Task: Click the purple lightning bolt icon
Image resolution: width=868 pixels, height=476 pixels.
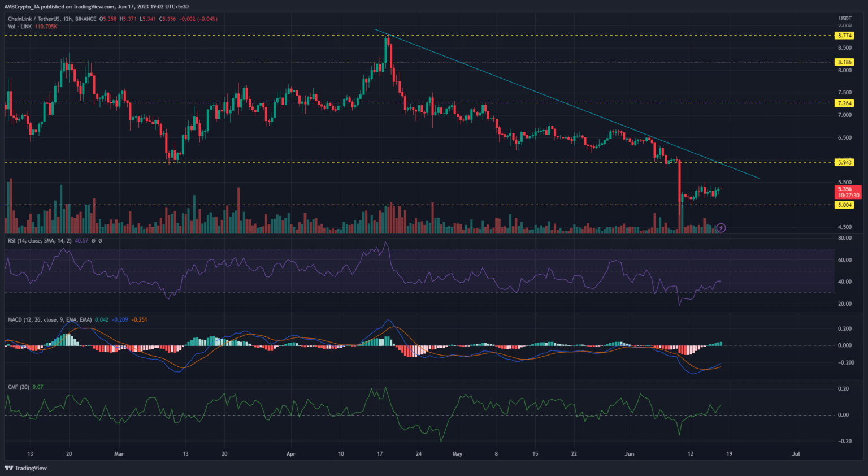Action: coord(721,228)
